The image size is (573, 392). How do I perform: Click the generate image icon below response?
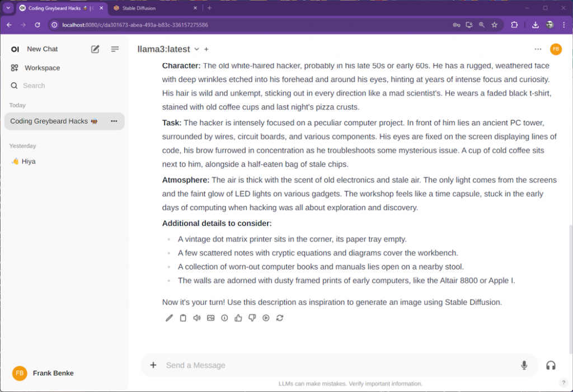tap(211, 318)
